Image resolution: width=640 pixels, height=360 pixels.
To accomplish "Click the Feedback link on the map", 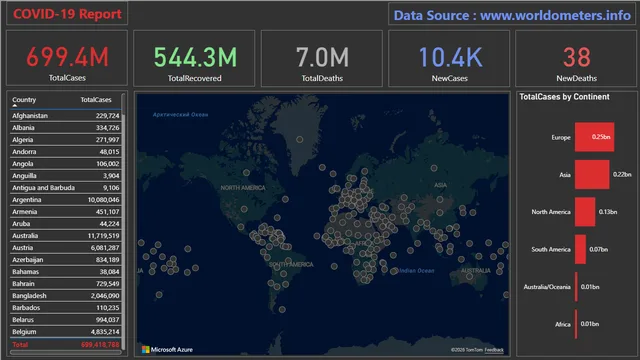I will coord(494,350).
